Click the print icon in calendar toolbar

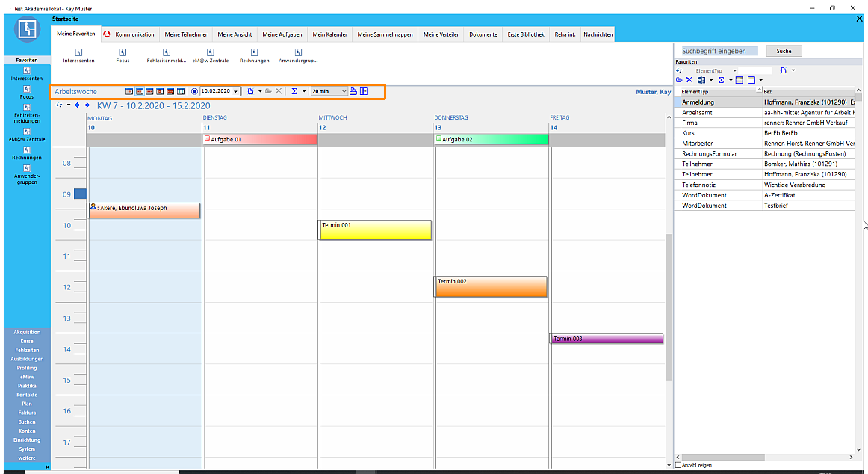(353, 91)
